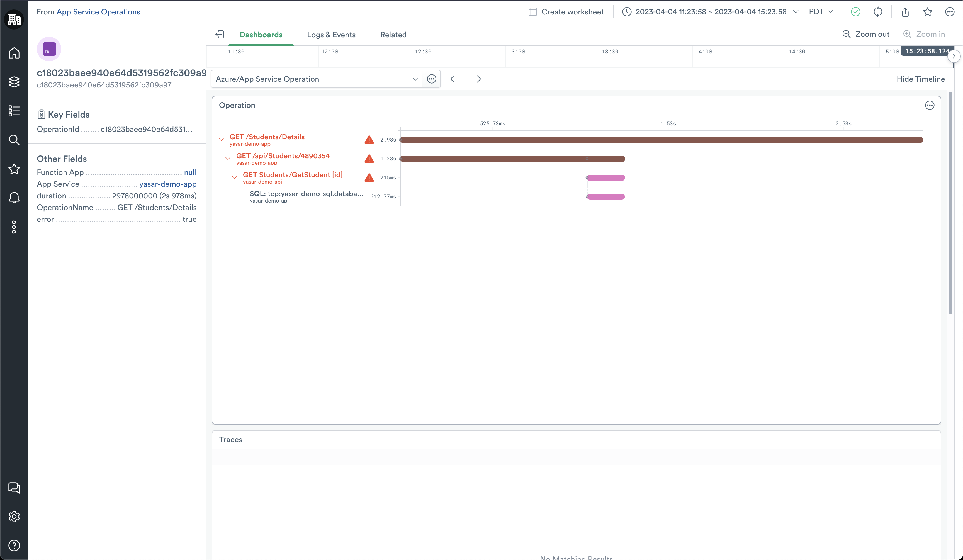Switch to Logs & Events tab

(331, 35)
